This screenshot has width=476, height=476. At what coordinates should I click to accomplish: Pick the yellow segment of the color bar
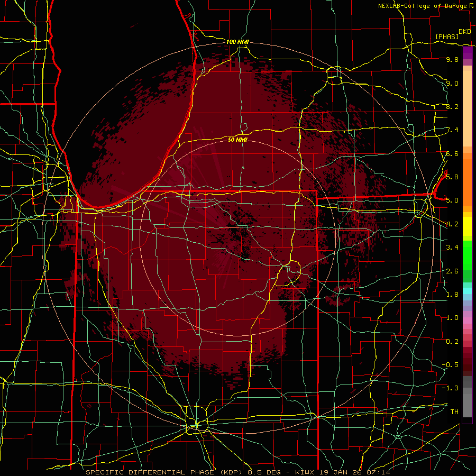(x=467, y=226)
